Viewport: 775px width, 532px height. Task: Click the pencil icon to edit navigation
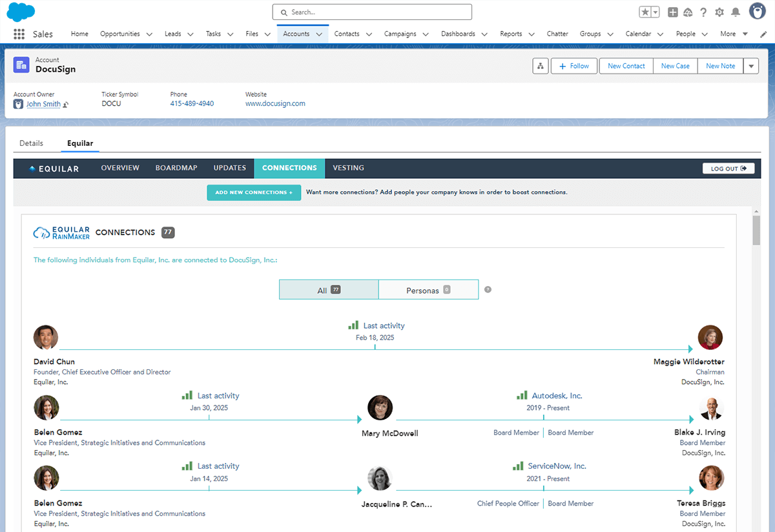pos(763,34)
